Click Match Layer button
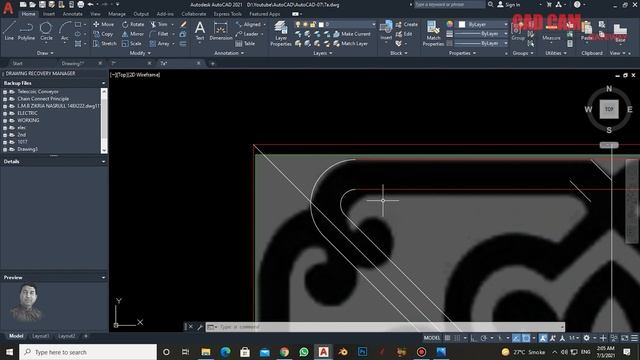This screenshot has height=360, width=640. [351, 44]
